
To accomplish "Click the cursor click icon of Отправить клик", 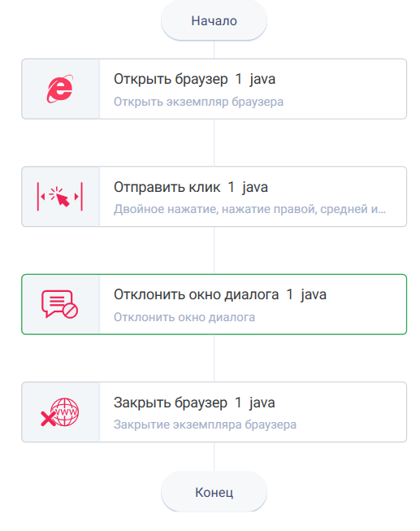I will pyautogui.click(x=60, y=197).
